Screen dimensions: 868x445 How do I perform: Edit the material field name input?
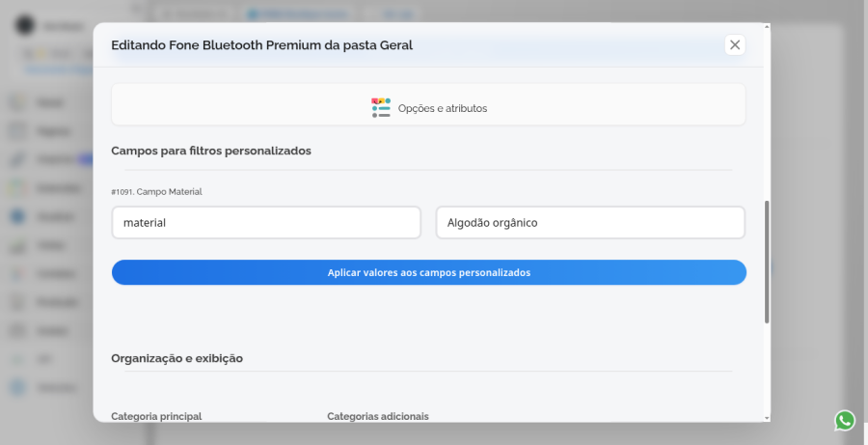[266, 223]
